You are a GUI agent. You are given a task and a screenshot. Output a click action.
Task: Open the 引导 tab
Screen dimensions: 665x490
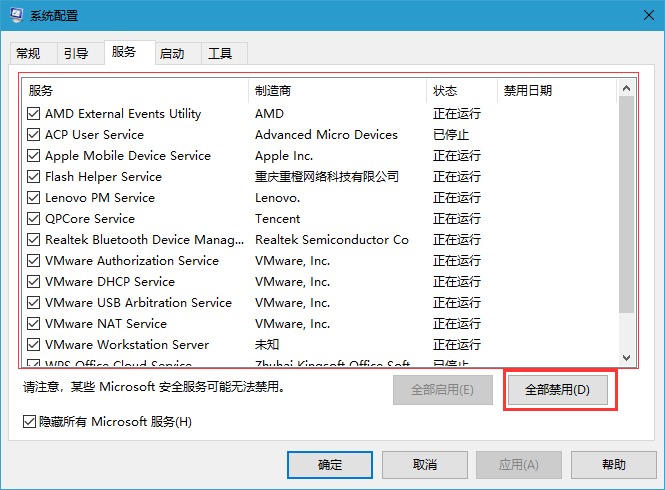[75, 54]
